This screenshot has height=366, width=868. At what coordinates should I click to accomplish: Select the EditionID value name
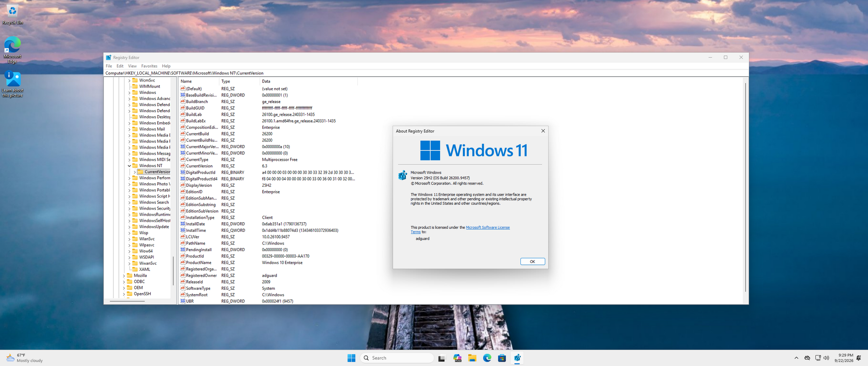[194, 192]
